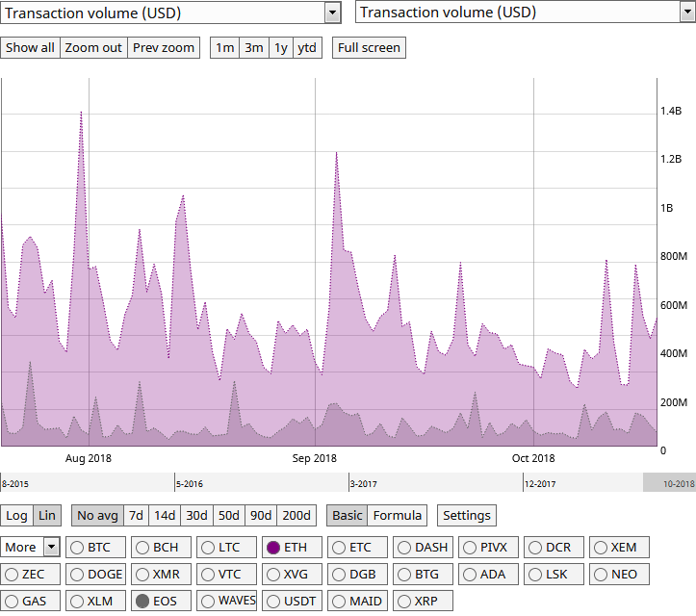Toggle XVG series radio
The height and width of the screenshot is (616, 696).
tap(292, 575)
